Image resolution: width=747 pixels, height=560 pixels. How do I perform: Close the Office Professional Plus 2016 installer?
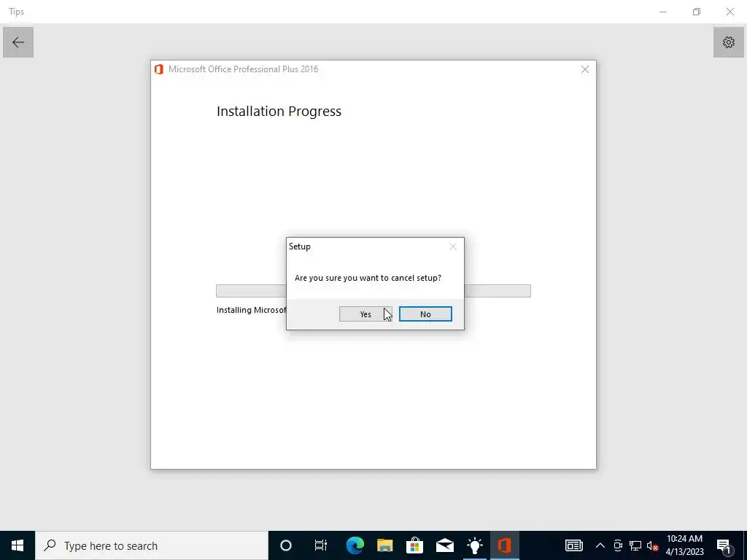584,69
